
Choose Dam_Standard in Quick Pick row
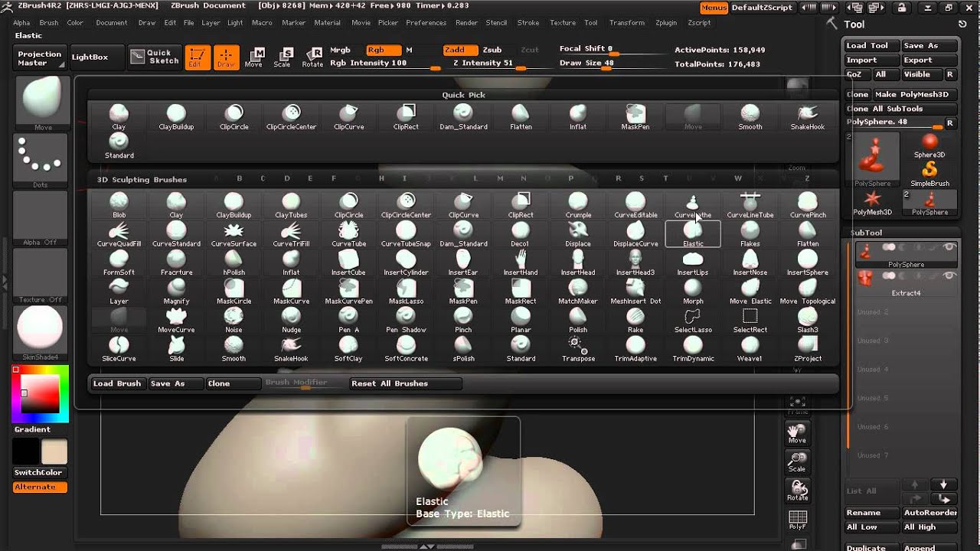(463, 117)
